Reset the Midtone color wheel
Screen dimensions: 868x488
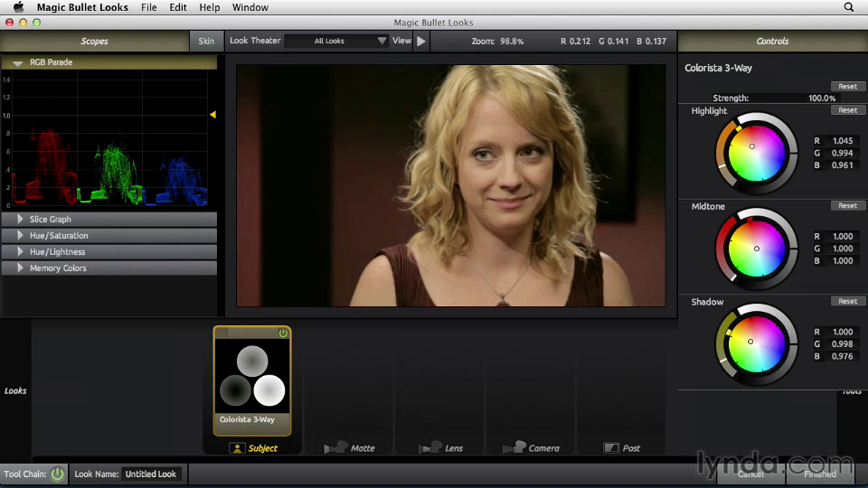(847, 205)
